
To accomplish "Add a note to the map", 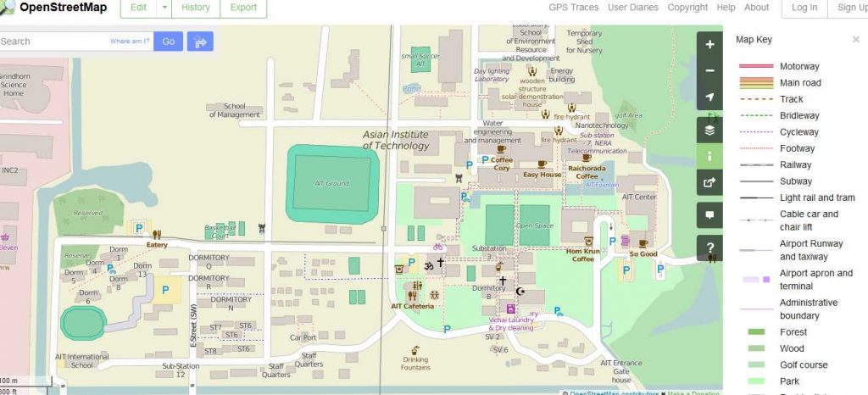I will point(709,215).
